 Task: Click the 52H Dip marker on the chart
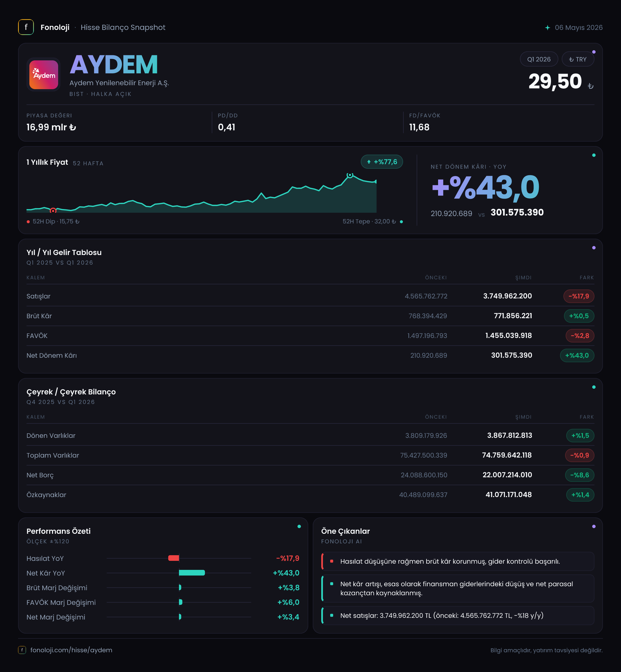pyautogui.click(x=53, y=210)
